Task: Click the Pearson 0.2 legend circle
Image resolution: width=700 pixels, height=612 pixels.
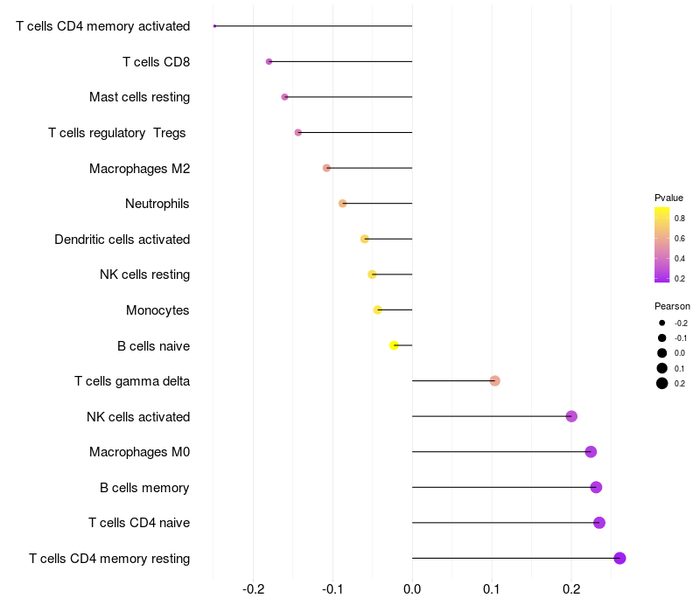Action: (662, 383)
